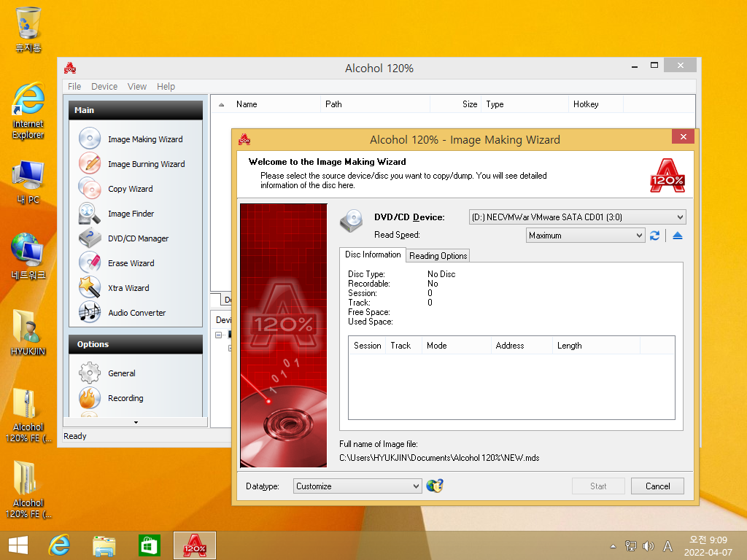Refresh the device list with the blue arrows icon

click(654, 236)
